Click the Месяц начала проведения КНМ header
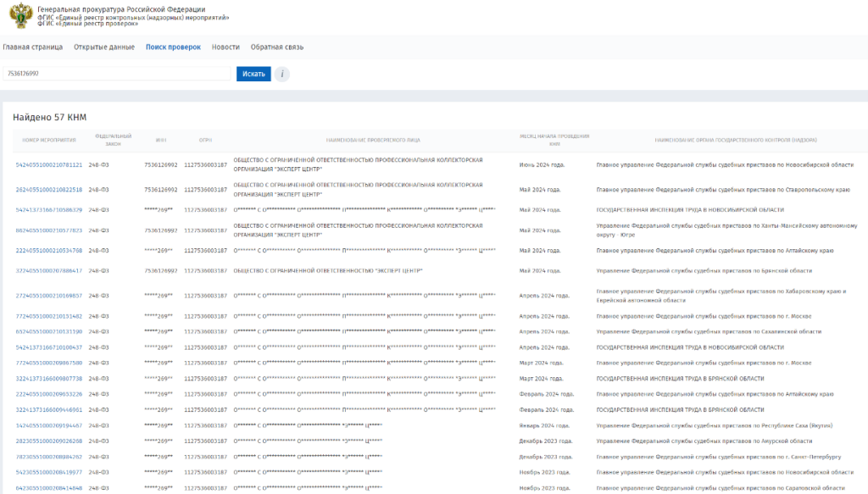 pyautogui.click(x=554, y=140)
